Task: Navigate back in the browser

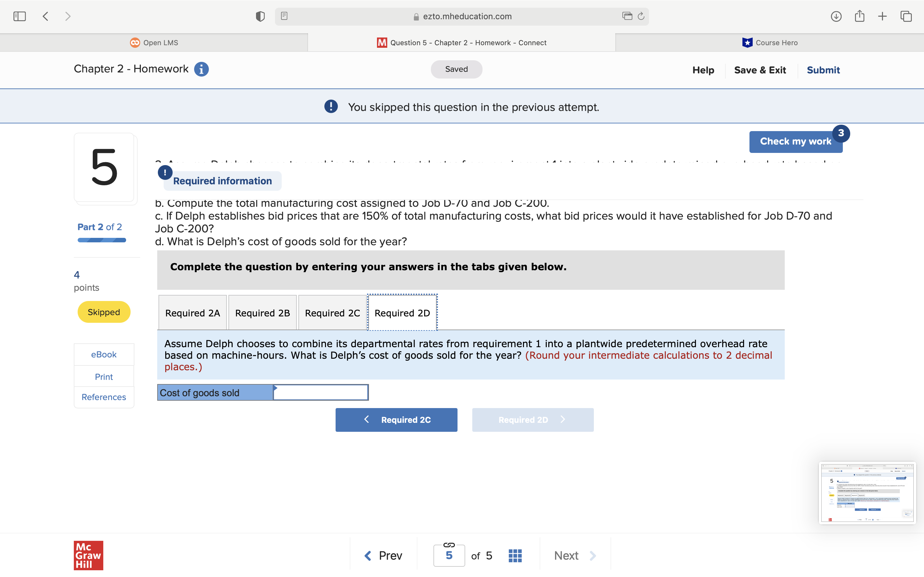Action: coord(45,16)
